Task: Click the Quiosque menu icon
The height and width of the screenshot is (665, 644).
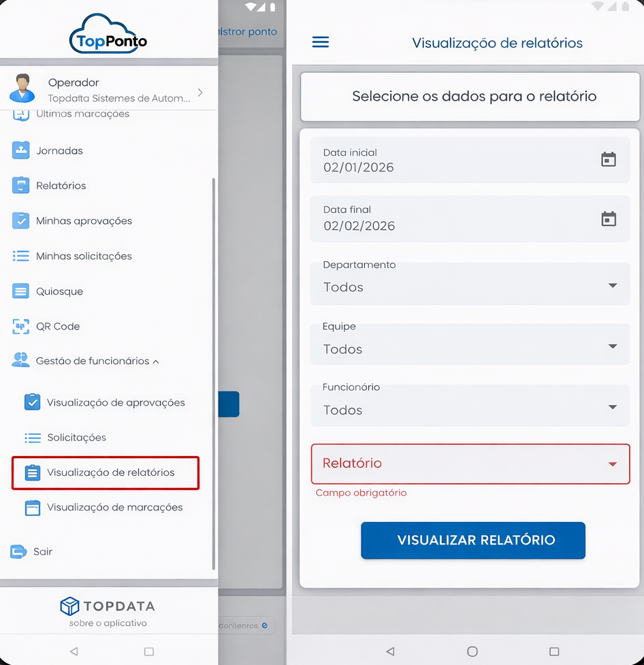Action: [x=21, y=291]
